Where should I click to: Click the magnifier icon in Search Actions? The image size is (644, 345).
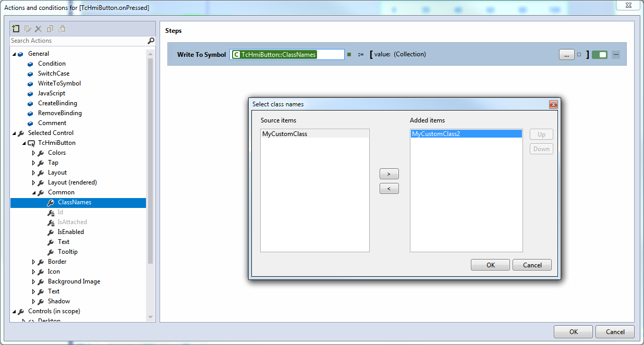tap(151, 41)
